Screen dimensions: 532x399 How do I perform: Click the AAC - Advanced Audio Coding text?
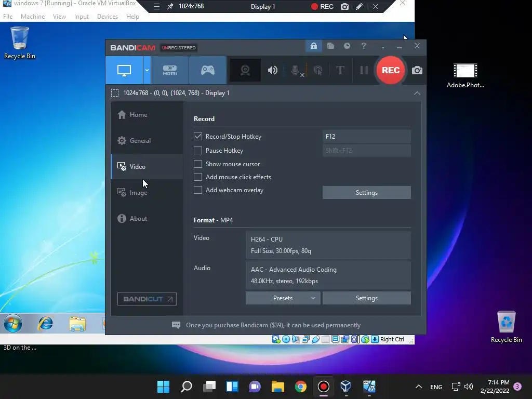click(x=294, y=270)
